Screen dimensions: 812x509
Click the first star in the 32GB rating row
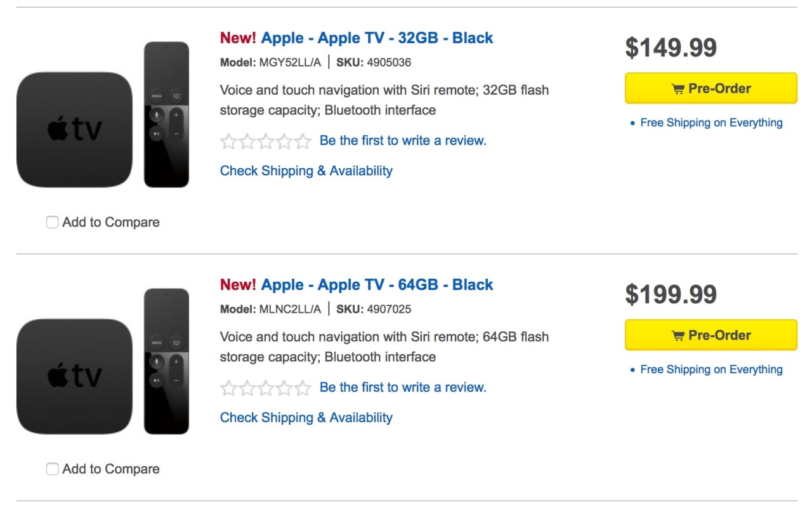(228, 141)
